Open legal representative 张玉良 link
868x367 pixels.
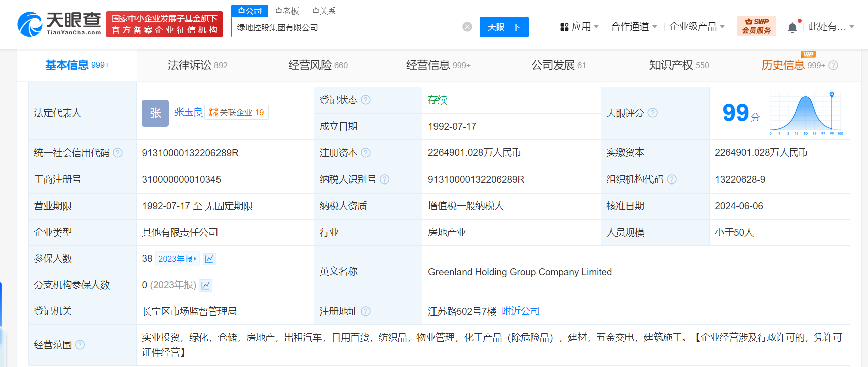pos(188,112)
